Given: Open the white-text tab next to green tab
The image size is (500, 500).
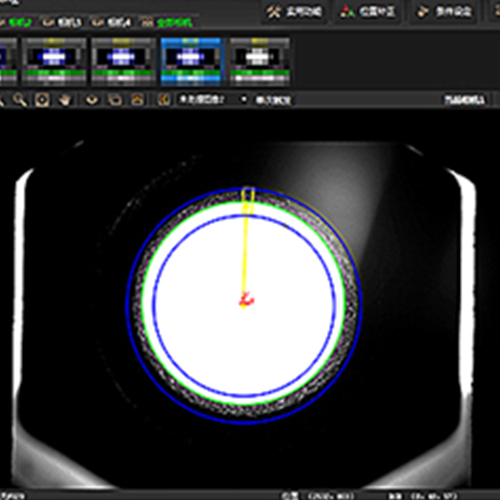Looking at the screenshot, I should tap(62, 23).
